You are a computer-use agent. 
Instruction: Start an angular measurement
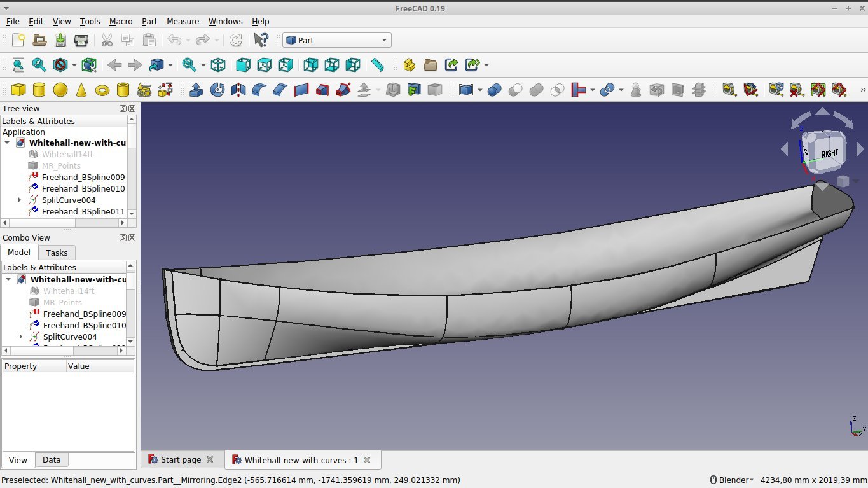click(x=751, y=90)
